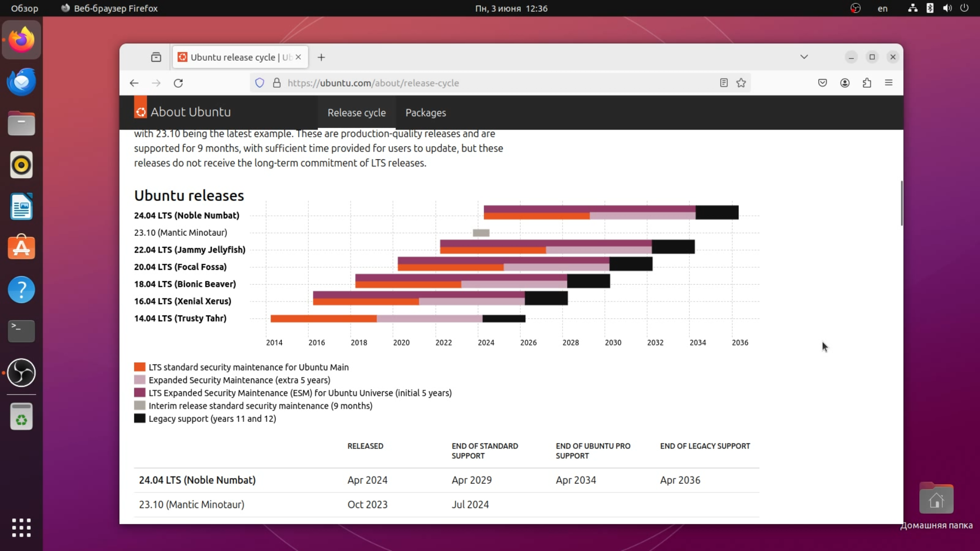Open the extensions puzzle icon
980x551 pixels.
point(867,83)
